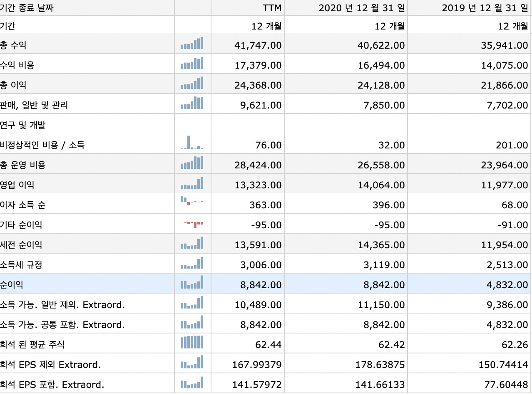Click 2019 net income value 4,832.00 in 순이익 row
Viewport: 532px width, 395px height.
click(507, 285)
